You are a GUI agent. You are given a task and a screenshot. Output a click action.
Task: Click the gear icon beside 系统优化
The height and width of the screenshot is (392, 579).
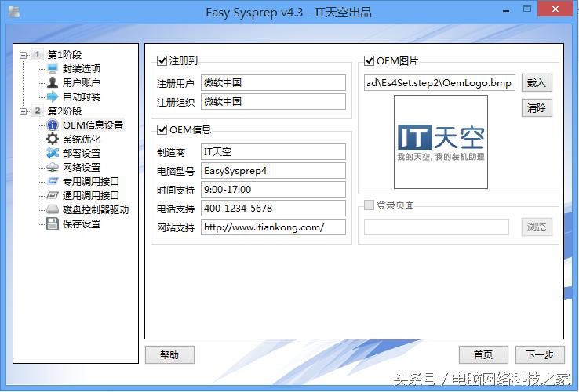pos(53,139)
